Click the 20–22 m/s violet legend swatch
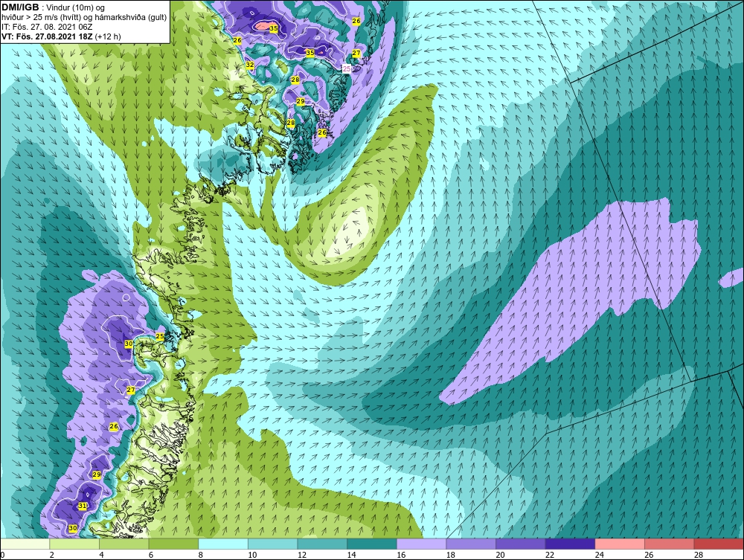744x560 pixels. (521, 544)
